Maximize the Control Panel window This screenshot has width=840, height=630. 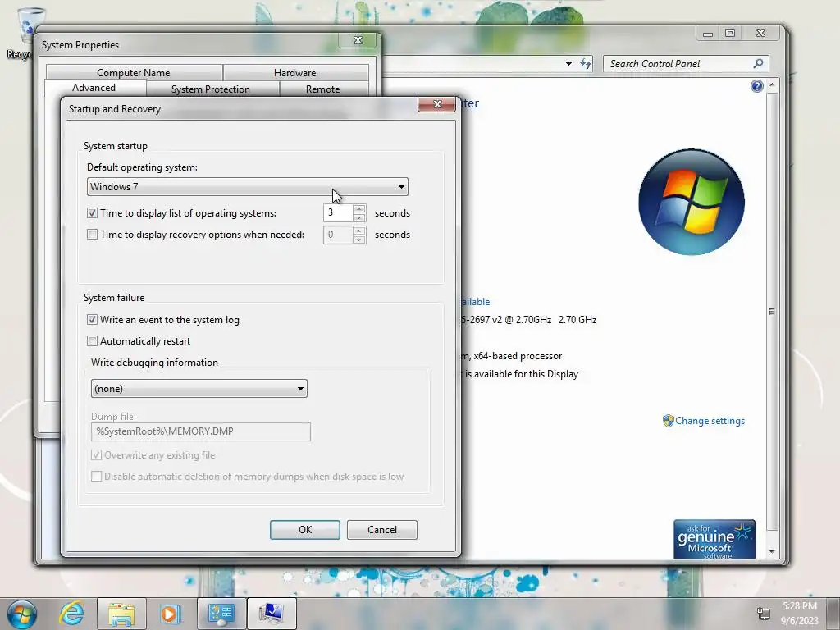(x=729, y=33)
